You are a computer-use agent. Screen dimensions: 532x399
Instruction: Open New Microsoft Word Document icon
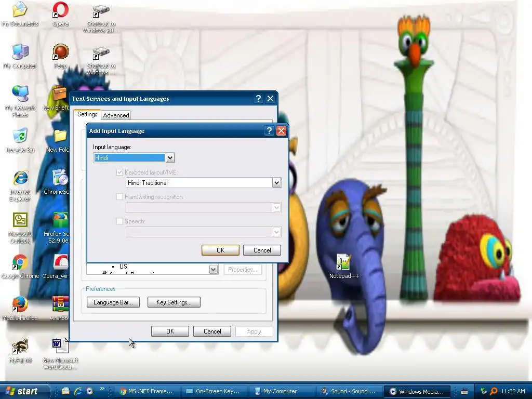click(x=60, y=354)
